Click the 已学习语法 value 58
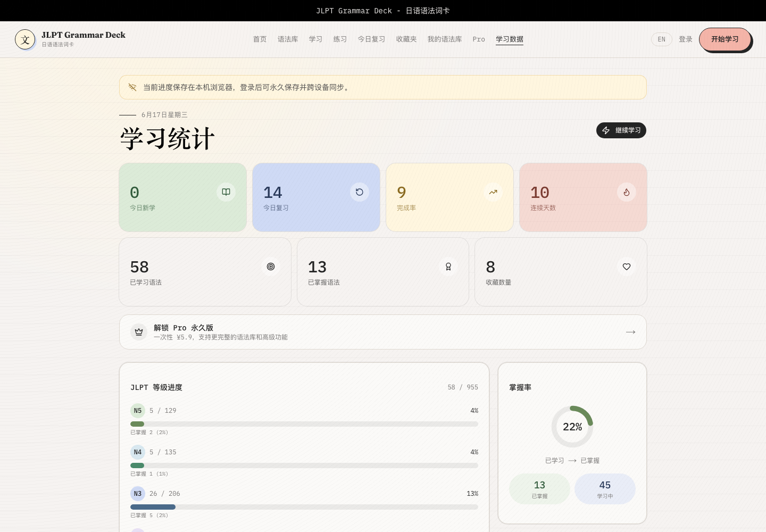The height and width of the screenshot is (532, 766). tap(139, 267)
